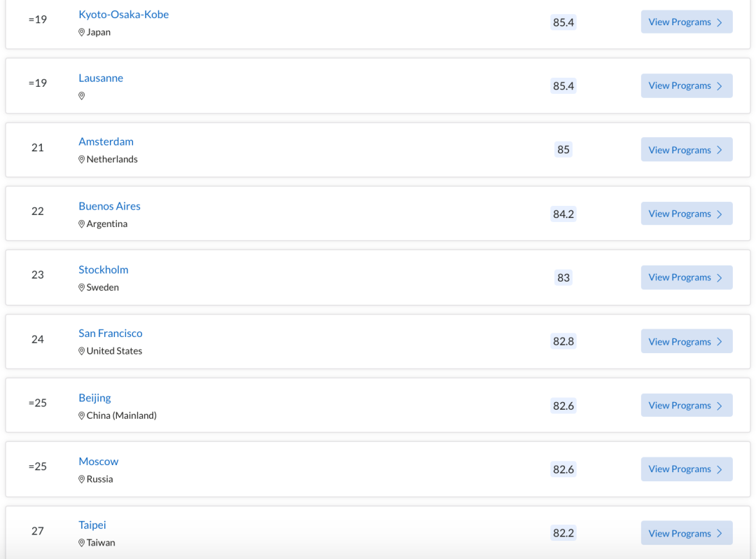Open the San Francisco city link
Viewport: 756px width, 559px height.
click(x=111, y=333)
